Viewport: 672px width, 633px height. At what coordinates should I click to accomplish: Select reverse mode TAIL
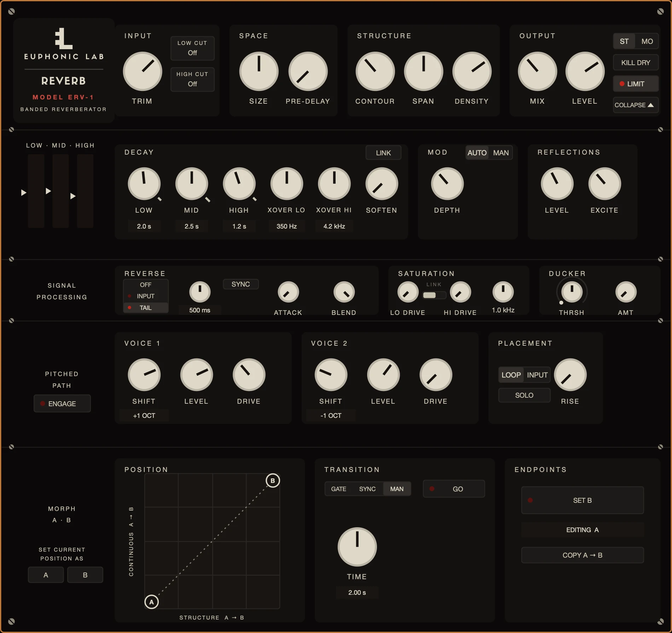tap(146, 308)
